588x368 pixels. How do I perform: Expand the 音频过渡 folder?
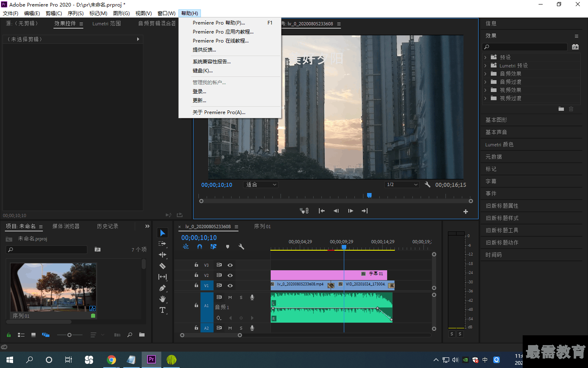[x=485, y=82]
